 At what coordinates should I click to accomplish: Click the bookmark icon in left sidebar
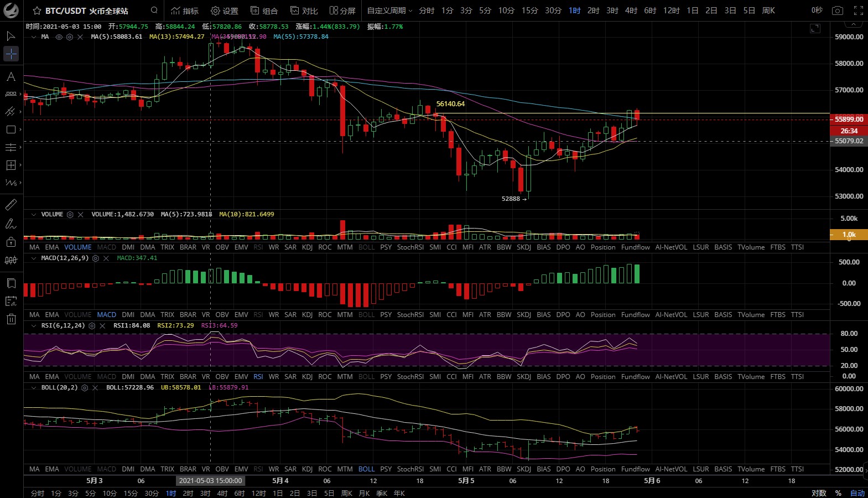(11, 283)
